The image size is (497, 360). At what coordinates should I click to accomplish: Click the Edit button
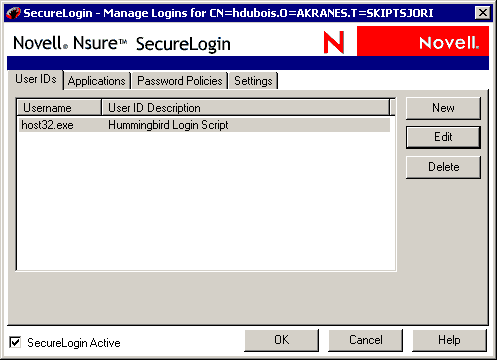coord(443,137)
